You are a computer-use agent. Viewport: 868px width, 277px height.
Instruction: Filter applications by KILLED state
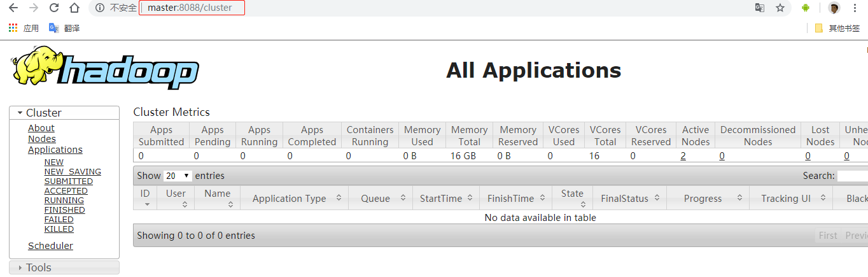[x=59, y=229]
